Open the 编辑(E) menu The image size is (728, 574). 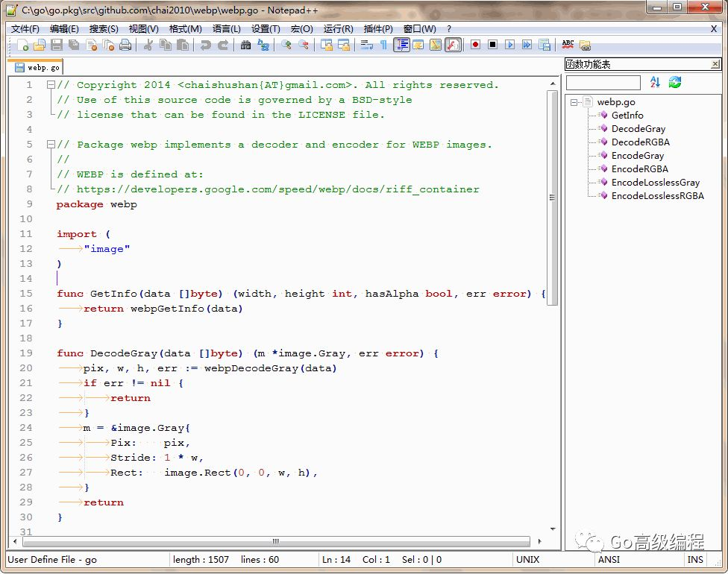pyautogui.click(x=64, y=29)
